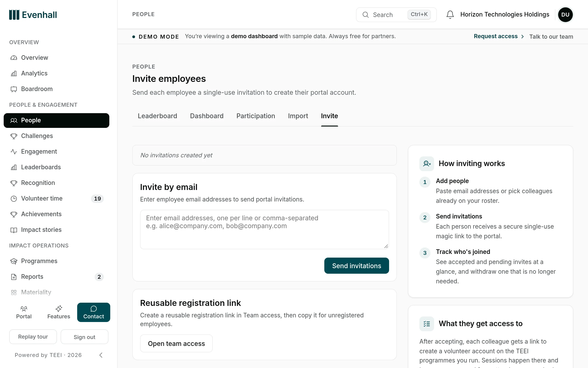Open Reports with 2 badge
The height and width of the screenshot is (368, 588).
[x=56, y=276]
